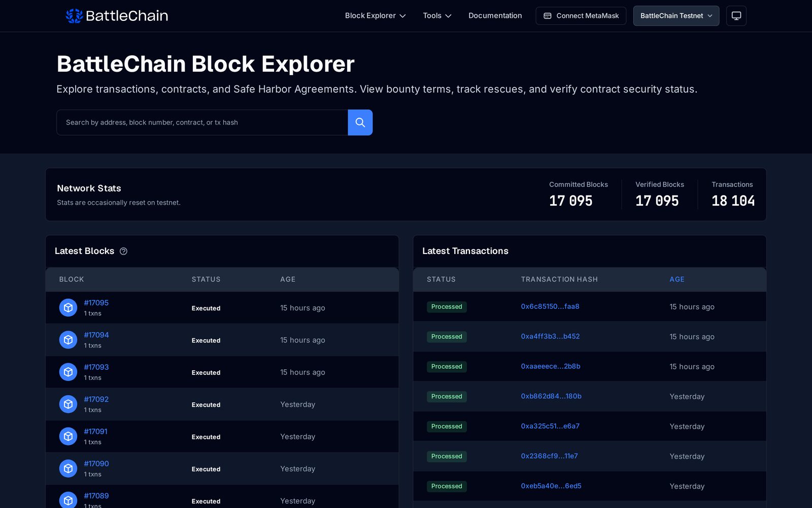The width and height of the screenshot is (812, 508).
Task: Click the MetaMask wallet card icon
Action: point(548,16)
